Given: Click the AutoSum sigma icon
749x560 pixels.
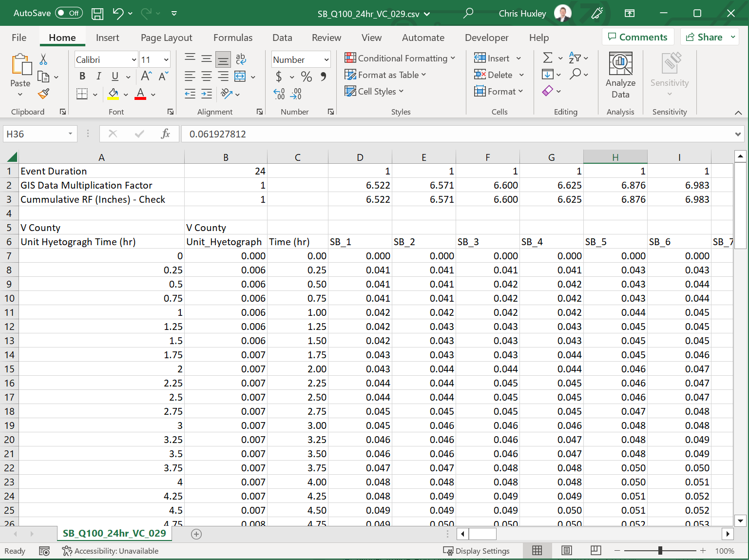Looking at the screenshot, I should pos(548,58).
